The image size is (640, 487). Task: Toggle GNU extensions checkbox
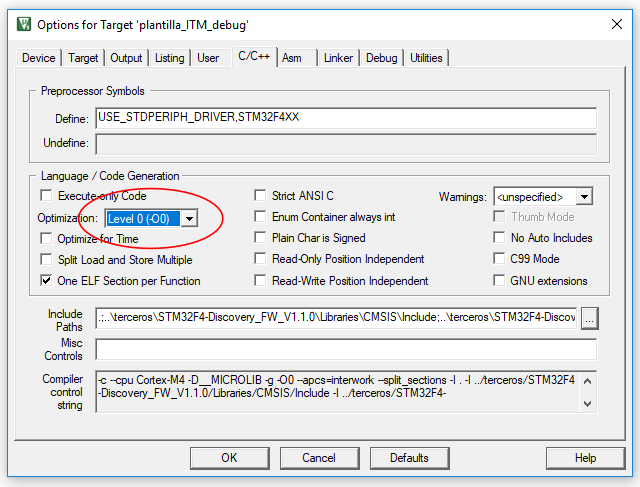tap(499, 281)
